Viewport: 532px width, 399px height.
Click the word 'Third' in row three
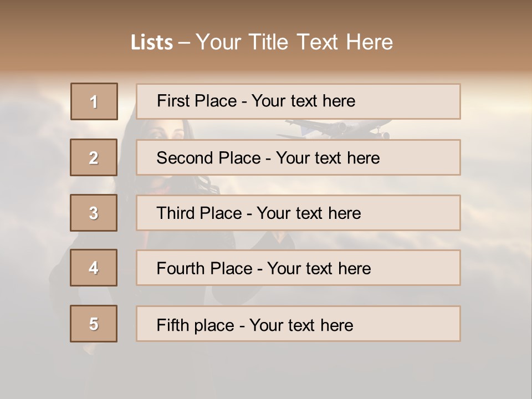pyautogui.click(x=175, y=213)
